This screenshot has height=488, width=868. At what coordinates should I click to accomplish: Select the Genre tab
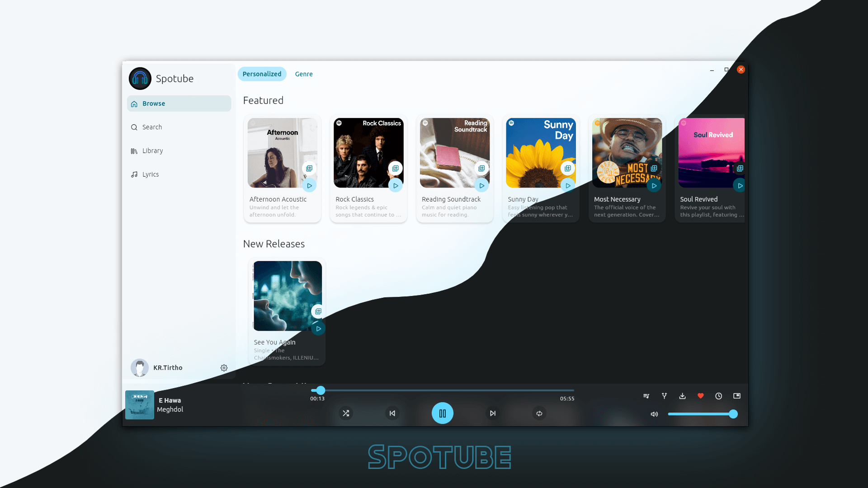click(x=303, y=73)
